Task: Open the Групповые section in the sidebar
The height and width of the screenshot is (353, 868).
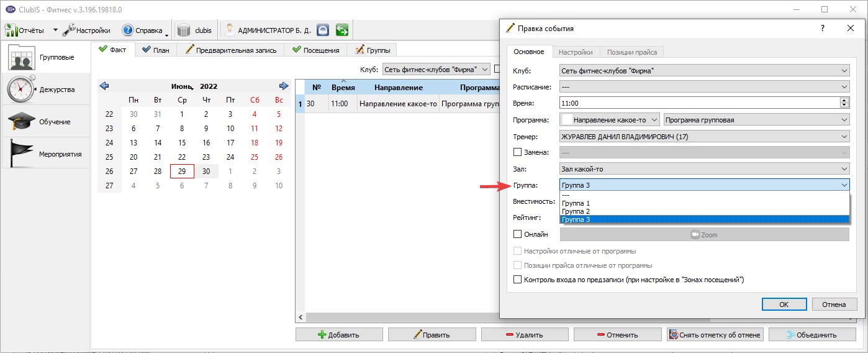Action: click(x=45, y=57)
